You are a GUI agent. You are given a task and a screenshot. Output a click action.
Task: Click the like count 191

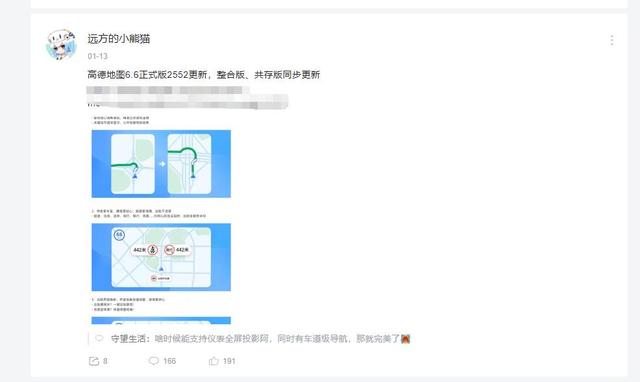point(229,361)
